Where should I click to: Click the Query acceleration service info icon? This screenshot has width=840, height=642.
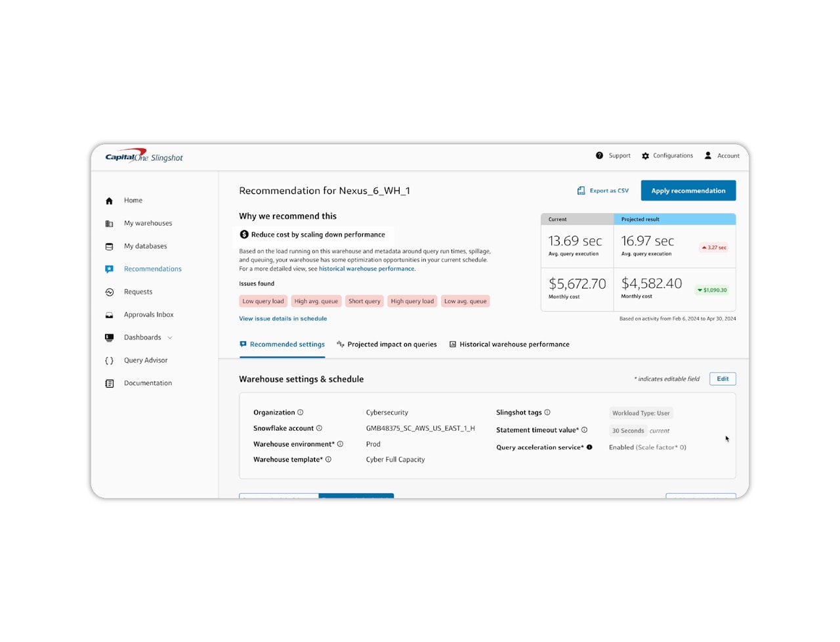click(588, 447)
